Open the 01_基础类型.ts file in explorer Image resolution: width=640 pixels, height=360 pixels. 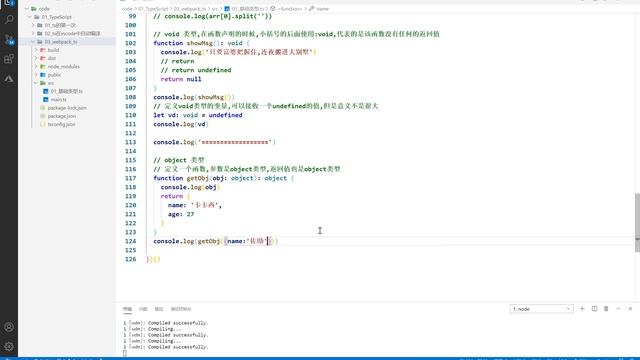pyautogui.click(x=67, y=91)
